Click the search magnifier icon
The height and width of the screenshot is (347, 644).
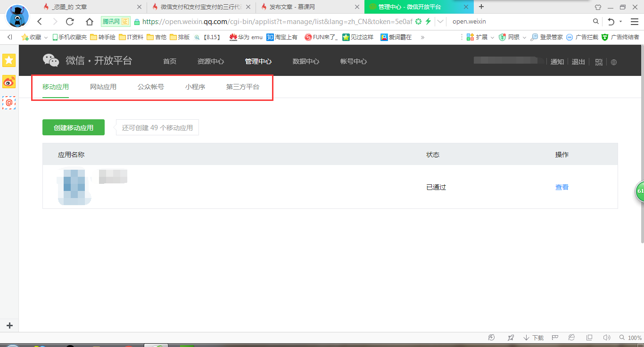coord(596,22)
